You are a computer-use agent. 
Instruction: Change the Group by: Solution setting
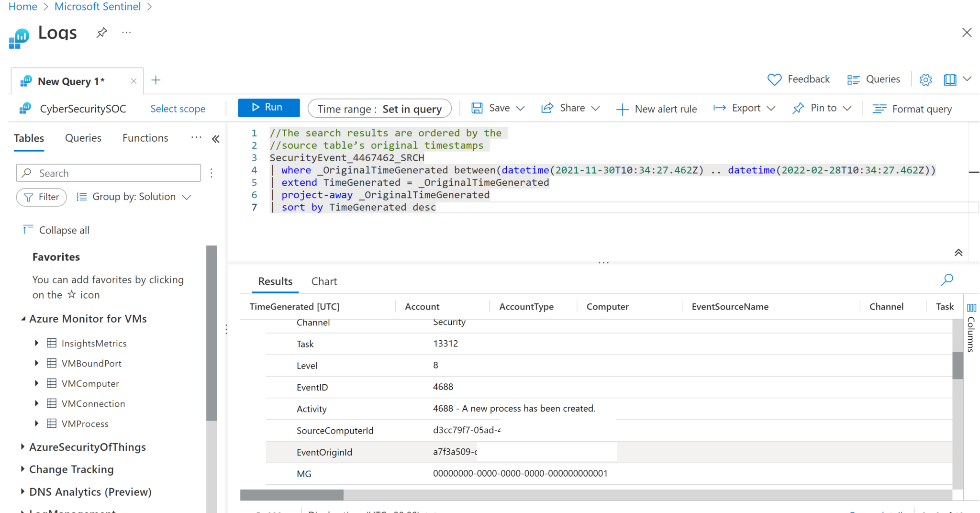pyautogui.click(x=134, y=196)
